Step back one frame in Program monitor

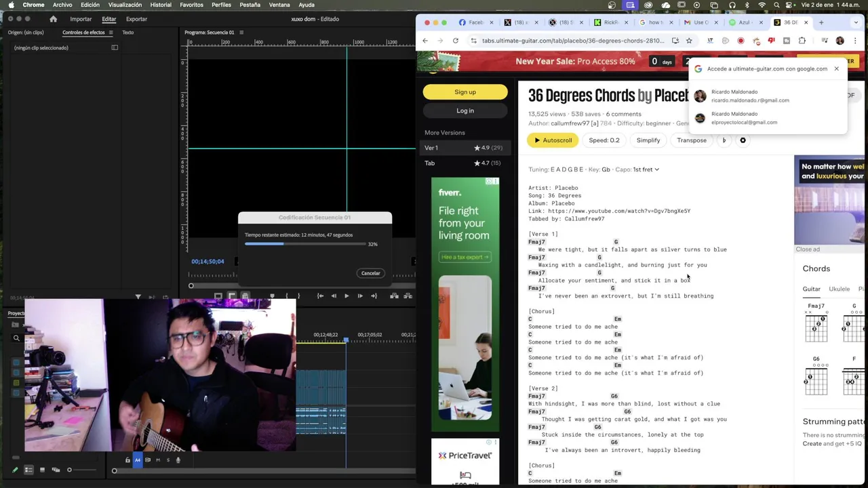coord(334,296)
